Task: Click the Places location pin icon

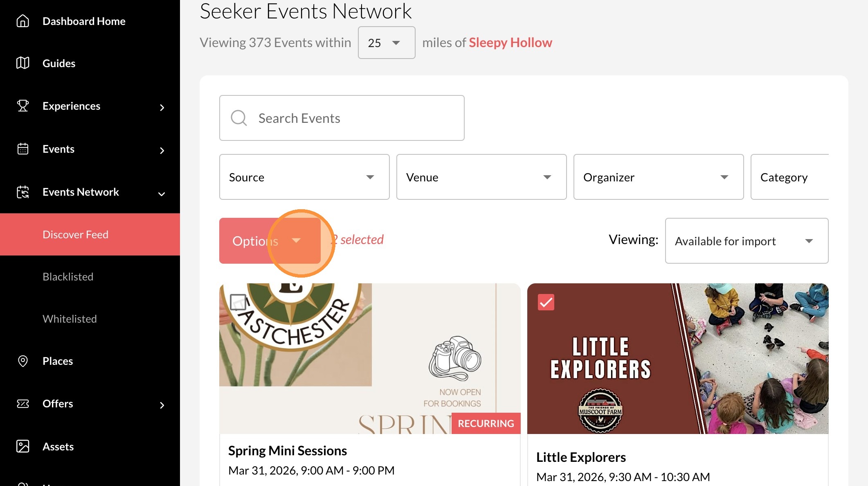Action: coord(23,361)
